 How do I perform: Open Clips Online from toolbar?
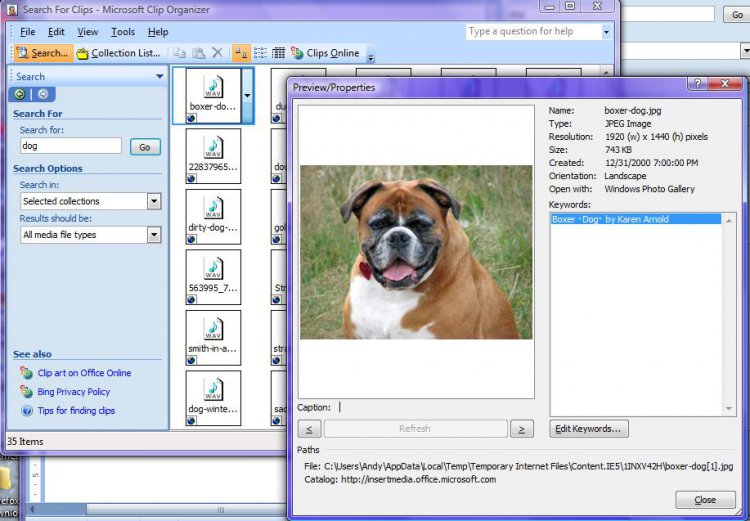(325, 53)
